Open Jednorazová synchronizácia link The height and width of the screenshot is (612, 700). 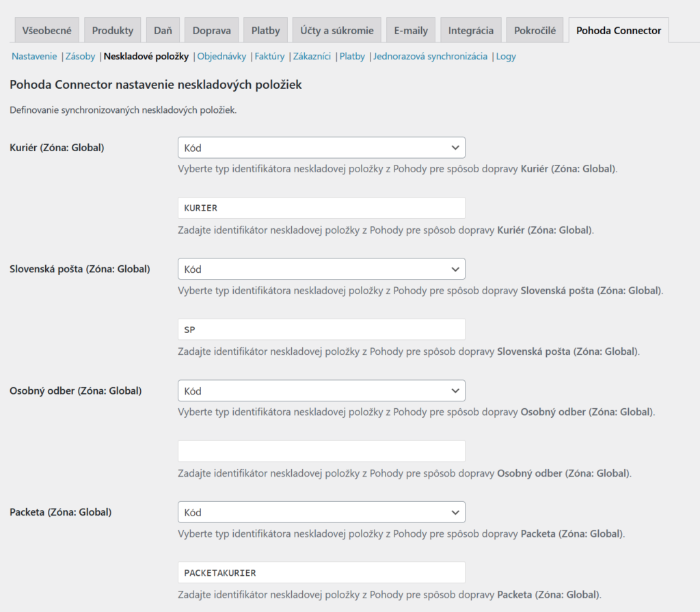pyautogui.click(x=431, y=56)
